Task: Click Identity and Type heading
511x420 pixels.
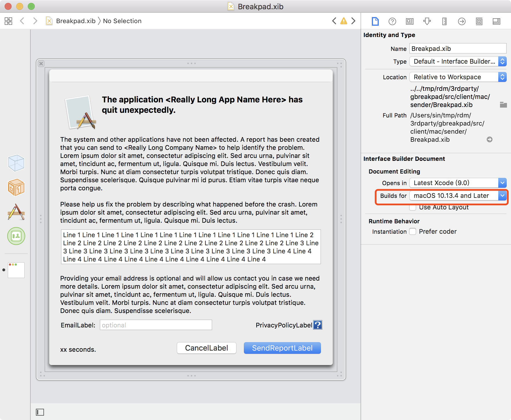Action: (389, 35)
